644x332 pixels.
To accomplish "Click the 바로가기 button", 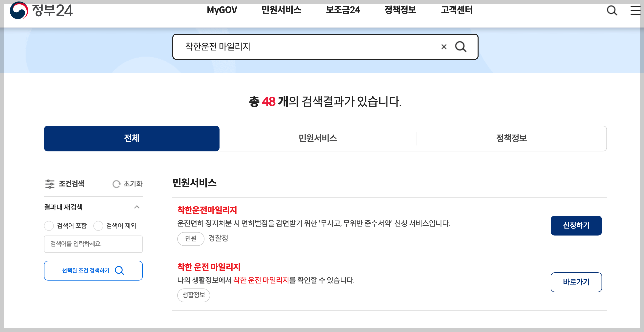I will point(576,282).
